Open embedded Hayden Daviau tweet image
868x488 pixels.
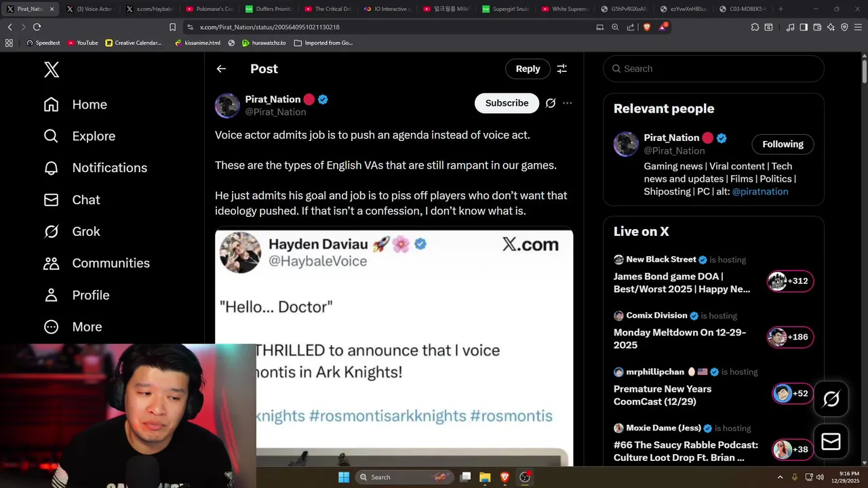[x=394, y=348]
